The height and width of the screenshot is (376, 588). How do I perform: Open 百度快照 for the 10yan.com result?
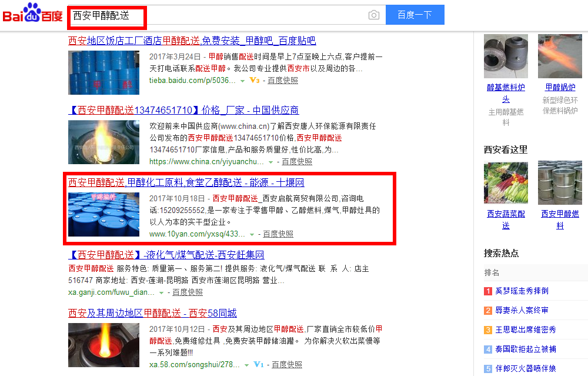(278, 234)
